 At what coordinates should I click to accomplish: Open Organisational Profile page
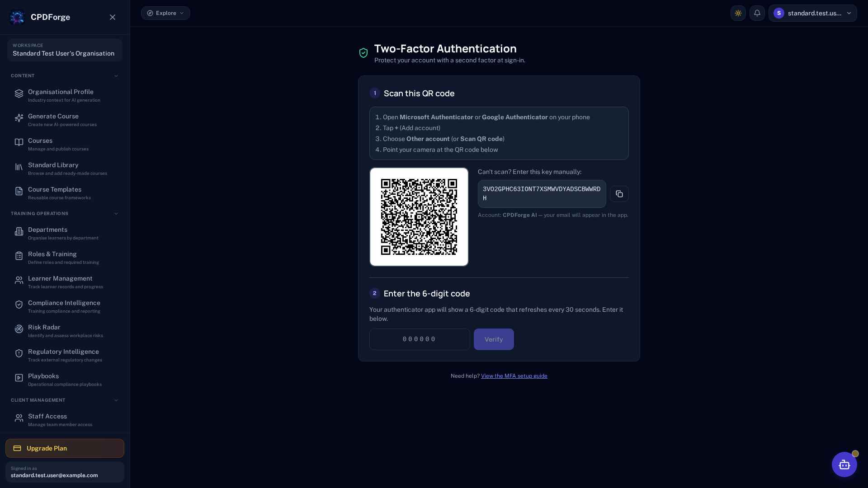click(65, 95)
